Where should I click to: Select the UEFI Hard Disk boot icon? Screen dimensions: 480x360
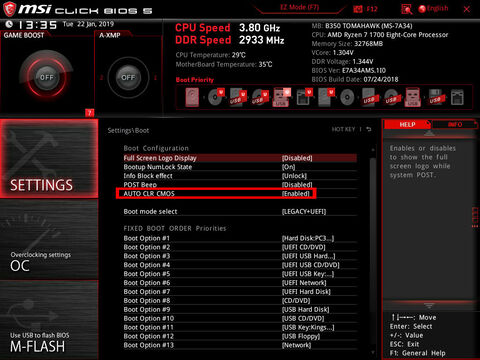point(326,97)
